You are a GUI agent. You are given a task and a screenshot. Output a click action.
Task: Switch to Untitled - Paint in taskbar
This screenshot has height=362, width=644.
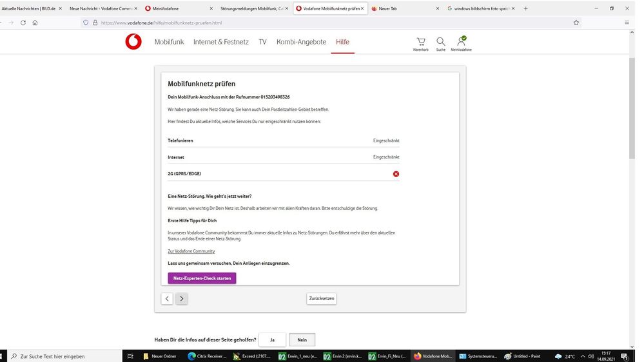pyautogui.click(x=522, y=356)
